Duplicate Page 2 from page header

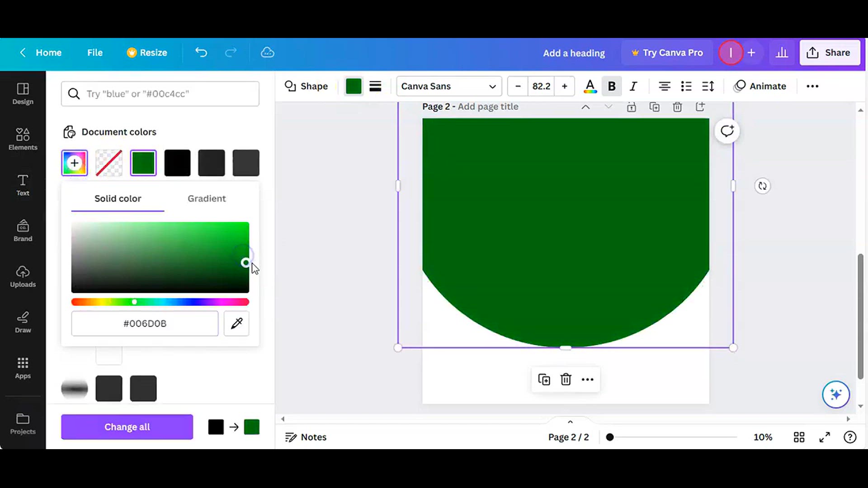coord(654,107)
